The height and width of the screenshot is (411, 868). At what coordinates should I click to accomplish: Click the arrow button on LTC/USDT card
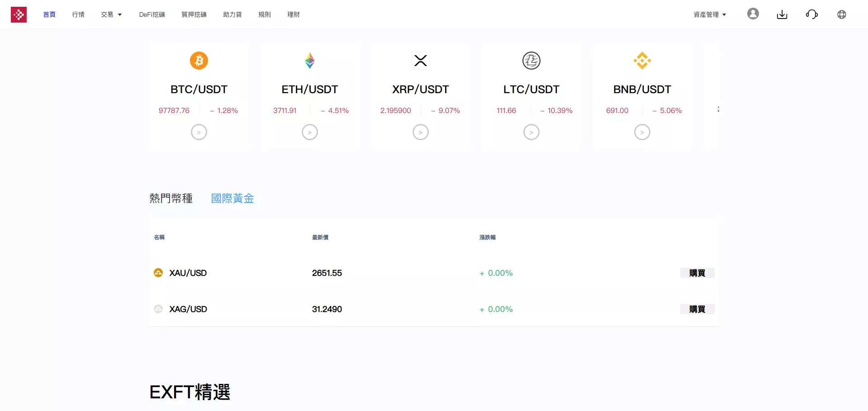point(531,132)
